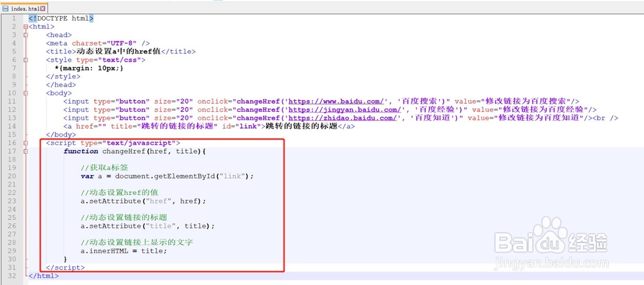
Task: Collapse the <head> fold marker on line 3
Action: (x=26, y=35)
